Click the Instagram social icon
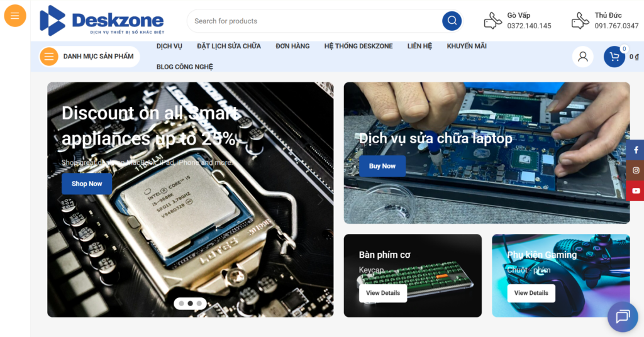Screen dimensions: 644x337 click(x=636, y=170)
